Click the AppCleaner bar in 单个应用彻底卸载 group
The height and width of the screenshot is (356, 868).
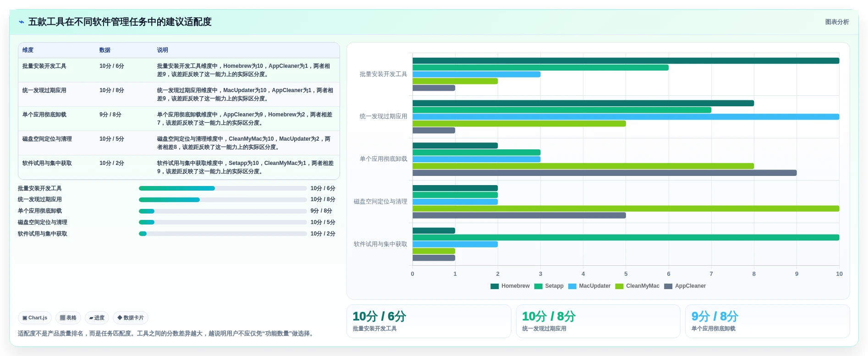(x=604, y=173)
